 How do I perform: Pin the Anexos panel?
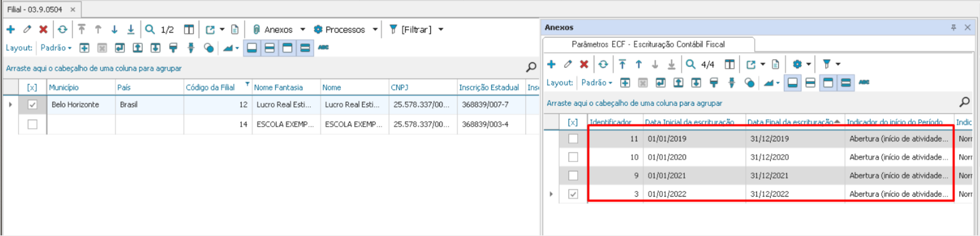[x=954, y=28]
